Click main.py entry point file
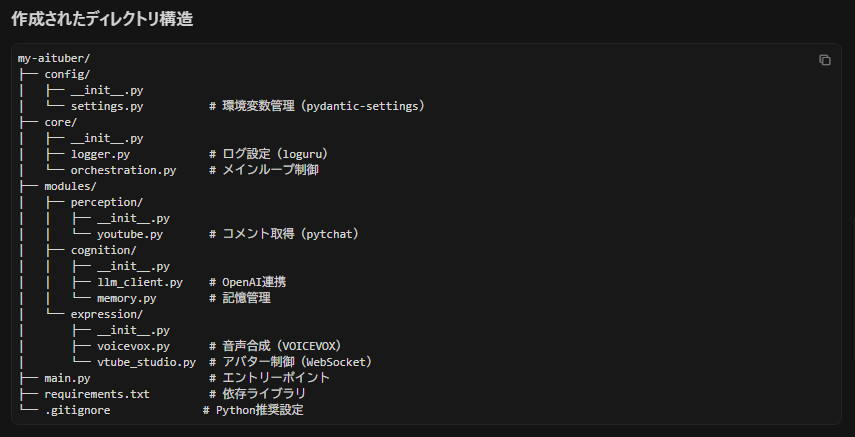 click(68, 378)
